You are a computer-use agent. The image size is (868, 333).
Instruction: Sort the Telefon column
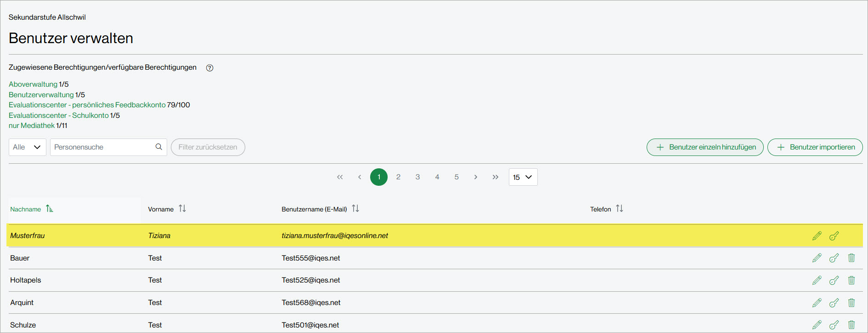(x=620, y=209)
